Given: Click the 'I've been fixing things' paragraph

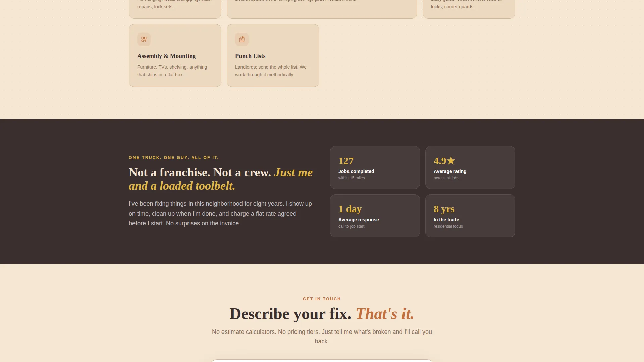Looking at the screenshot, I should (220, 214).
